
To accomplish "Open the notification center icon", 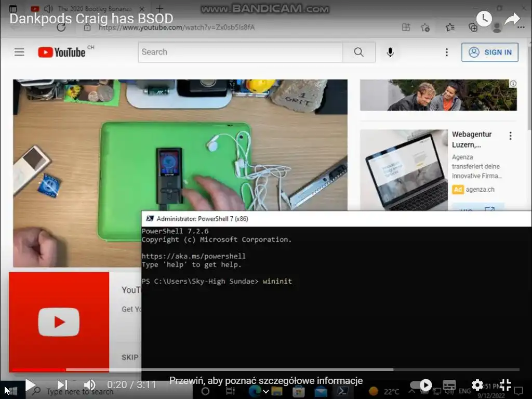I will coord(519,391).
